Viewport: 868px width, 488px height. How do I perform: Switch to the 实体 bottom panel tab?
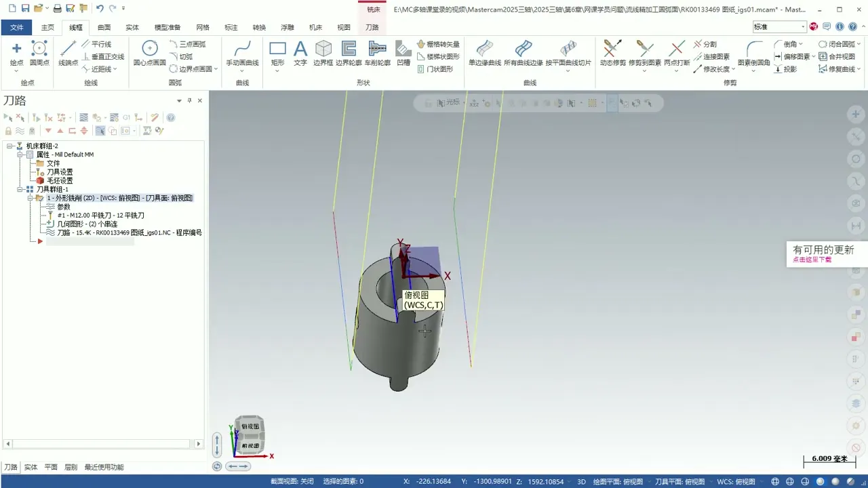(31, 467)
